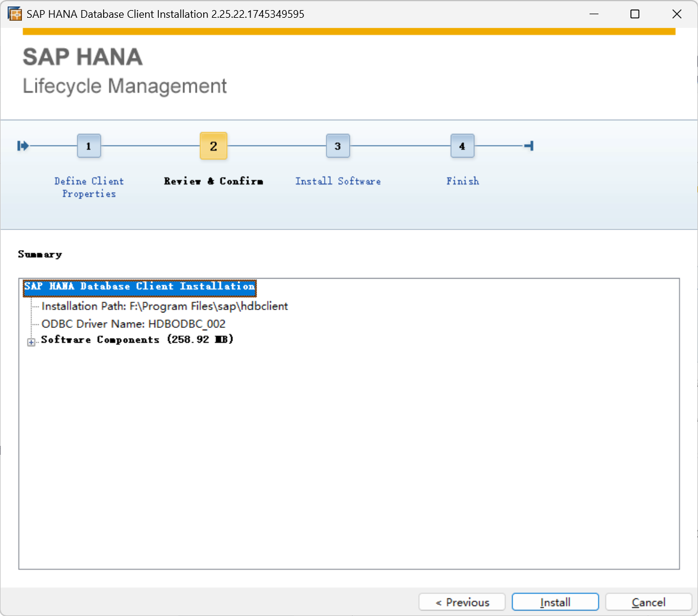The image size is (698, 616).
Task: Click the Finish step label
Action: click(x=463, y=181)
